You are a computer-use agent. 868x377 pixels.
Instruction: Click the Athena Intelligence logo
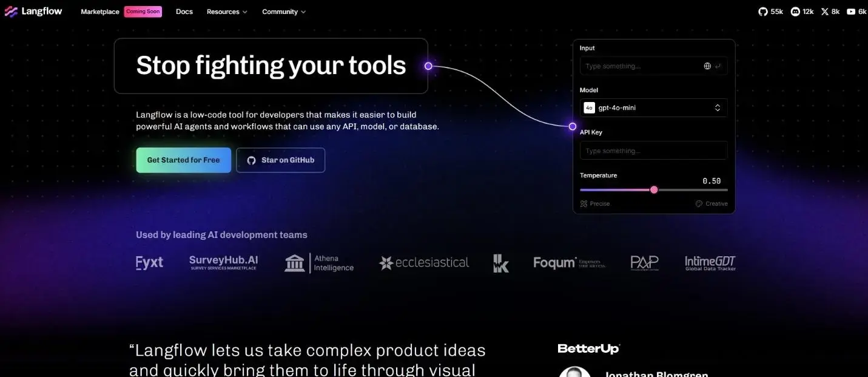[319, 263]
